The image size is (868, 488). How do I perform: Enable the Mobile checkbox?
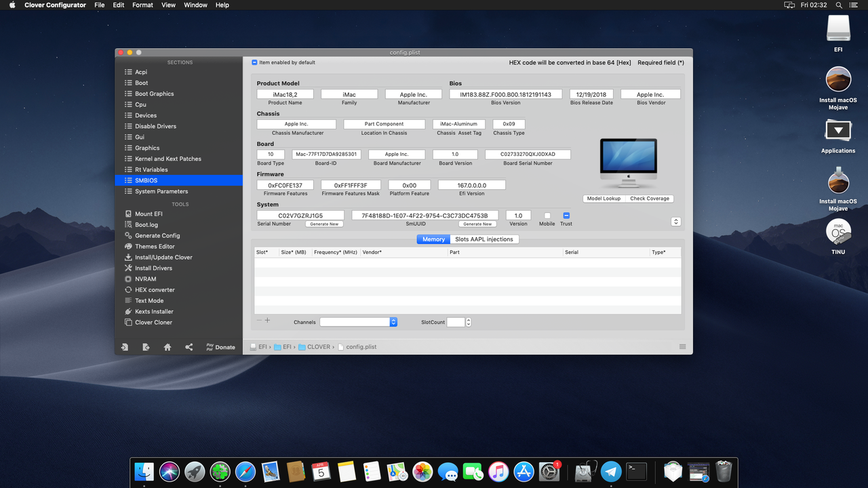point(547,216)
